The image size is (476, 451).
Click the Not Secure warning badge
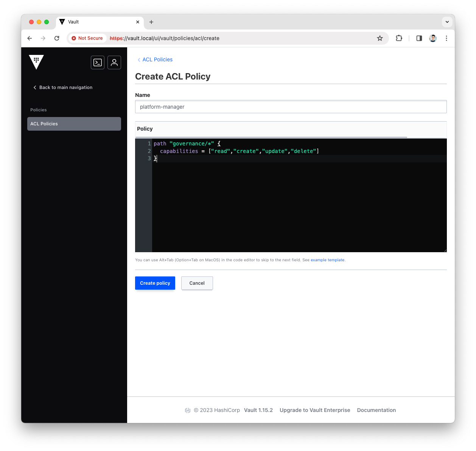87,38
